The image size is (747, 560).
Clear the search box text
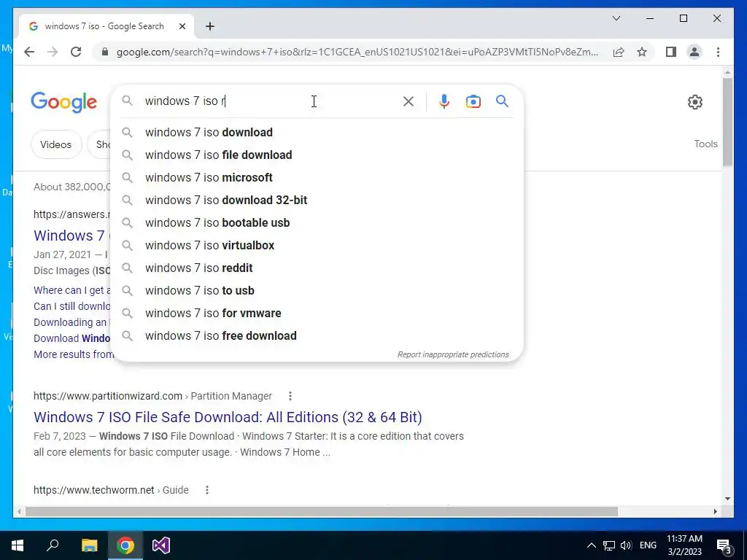click(x=409, y=101)
